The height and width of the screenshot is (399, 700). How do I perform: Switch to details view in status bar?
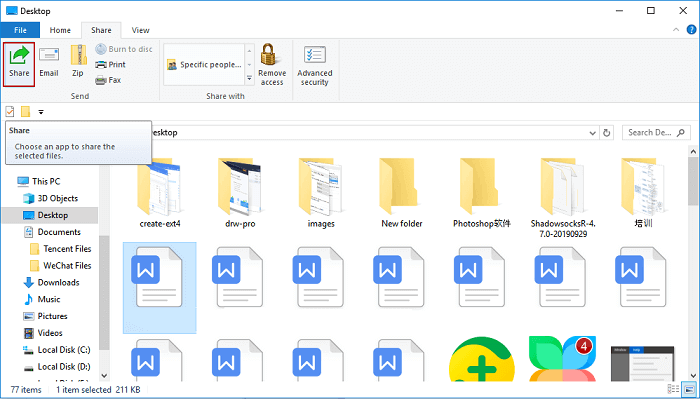coord(674,389)
